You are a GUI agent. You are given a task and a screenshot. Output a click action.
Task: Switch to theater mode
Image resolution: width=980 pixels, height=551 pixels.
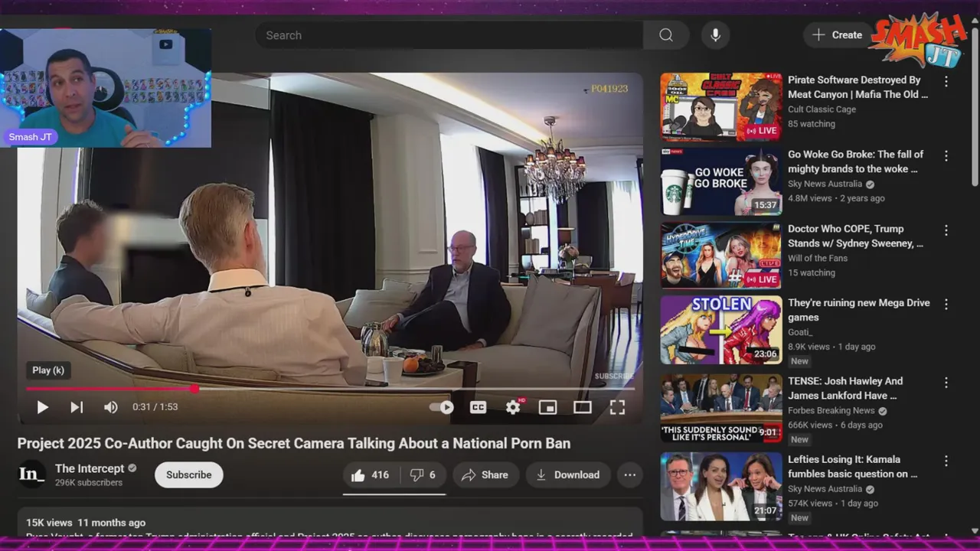pos(583,407)
